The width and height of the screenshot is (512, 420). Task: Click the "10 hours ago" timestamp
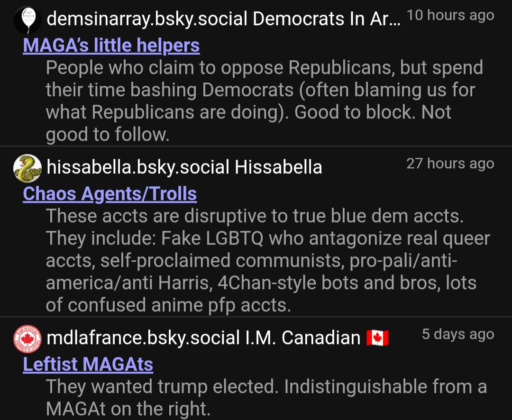pyautogui.click(x=450, y=15)
